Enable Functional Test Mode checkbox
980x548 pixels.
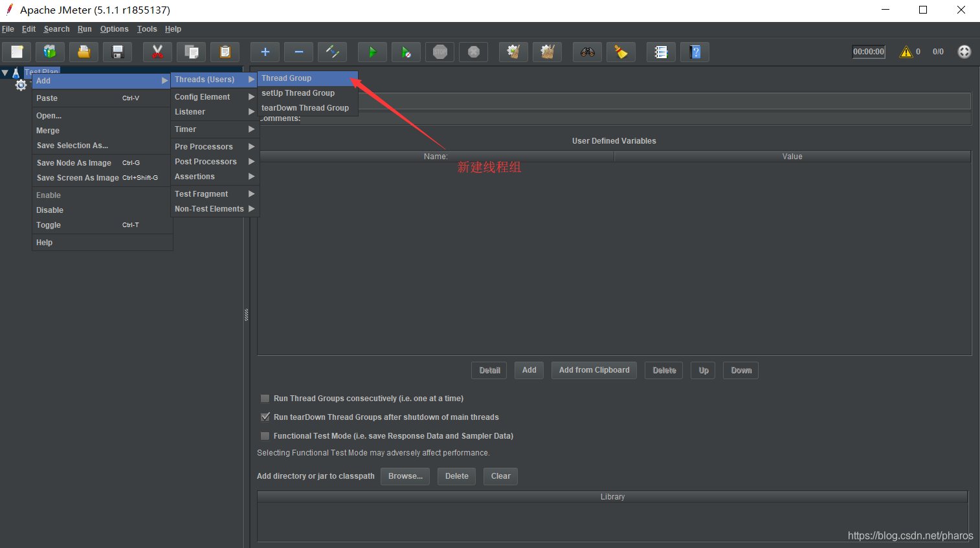click(x=265, y=436)
